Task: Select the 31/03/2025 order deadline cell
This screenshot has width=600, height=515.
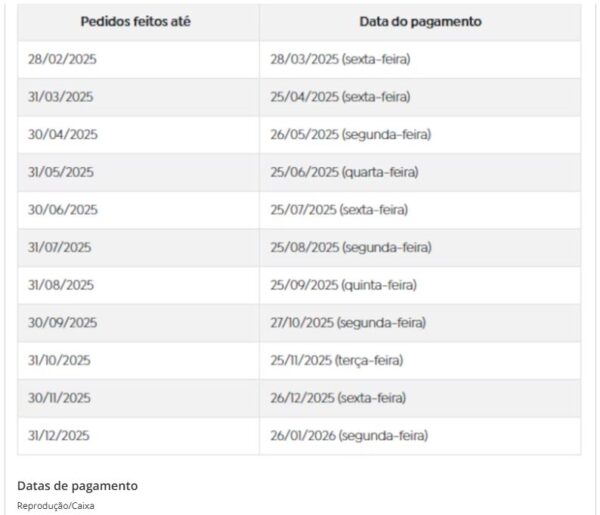Action: click(62, 97)
